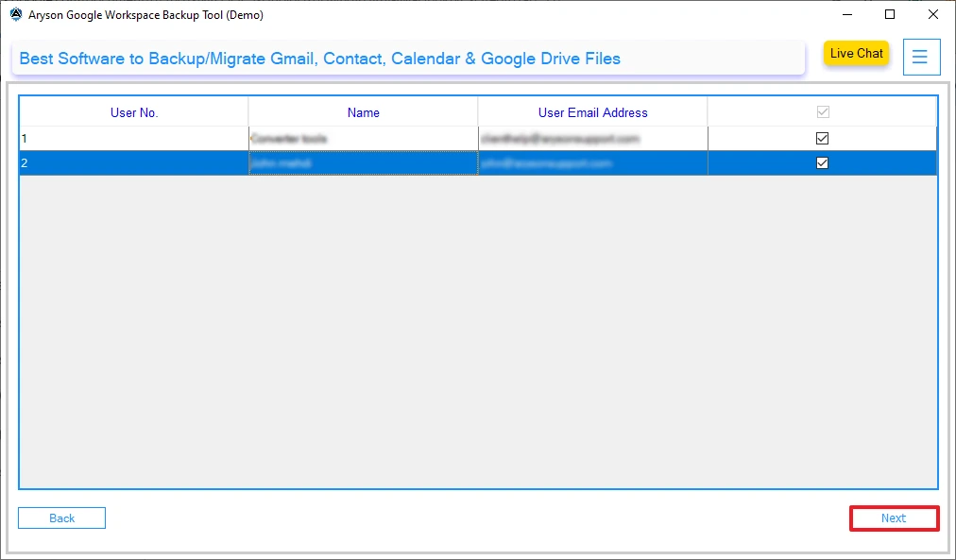
Task: Maximize the Aryson backup tool window
Action: click(x=890, y=14)
